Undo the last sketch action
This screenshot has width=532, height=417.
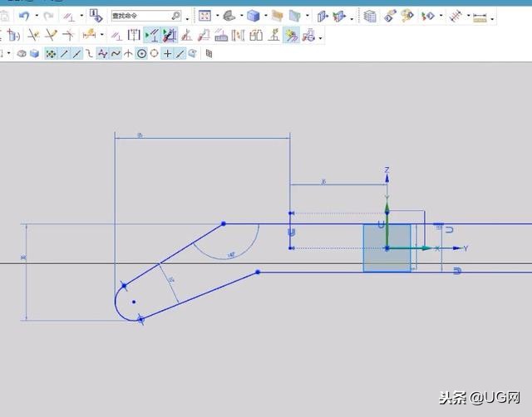click(x=24, y=16)
